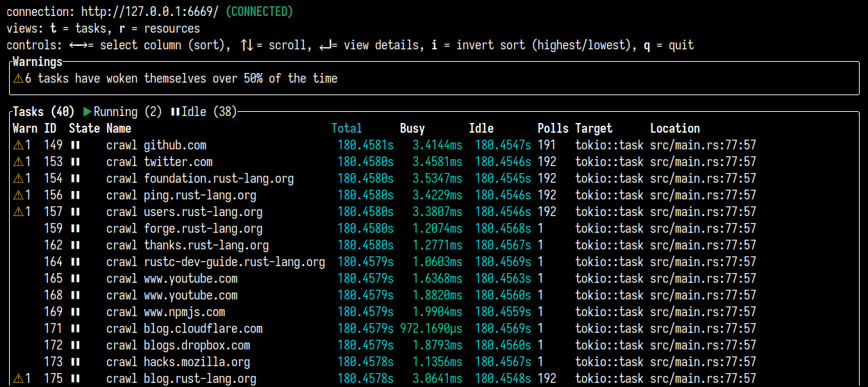Click idle value 180.4563s
The height and width of the screenshot is (387, 868).
503,279
